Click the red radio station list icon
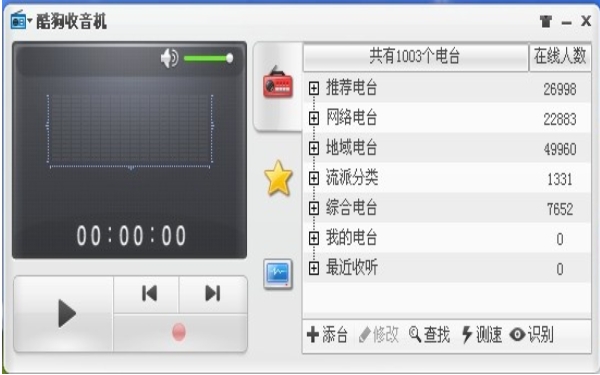600x375 pixels. [x=278, y=82]
